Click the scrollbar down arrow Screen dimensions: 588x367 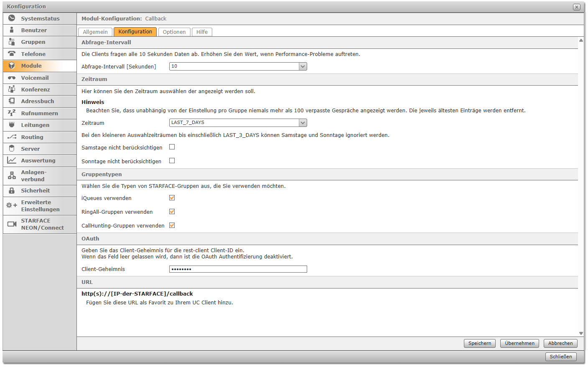(581, 333)
